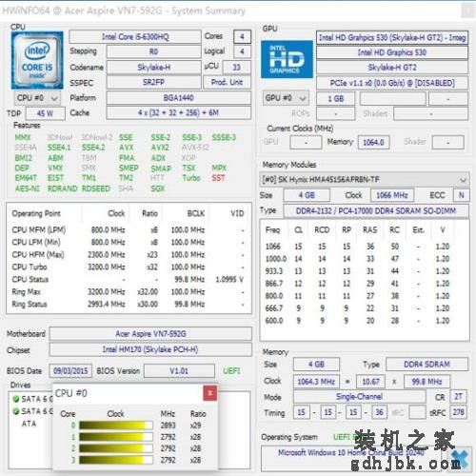This screenshot has height=476, width=476.
Task: Click the 933.3 frequency timing row
Action: pyautogui.click(x=358, y=271)
